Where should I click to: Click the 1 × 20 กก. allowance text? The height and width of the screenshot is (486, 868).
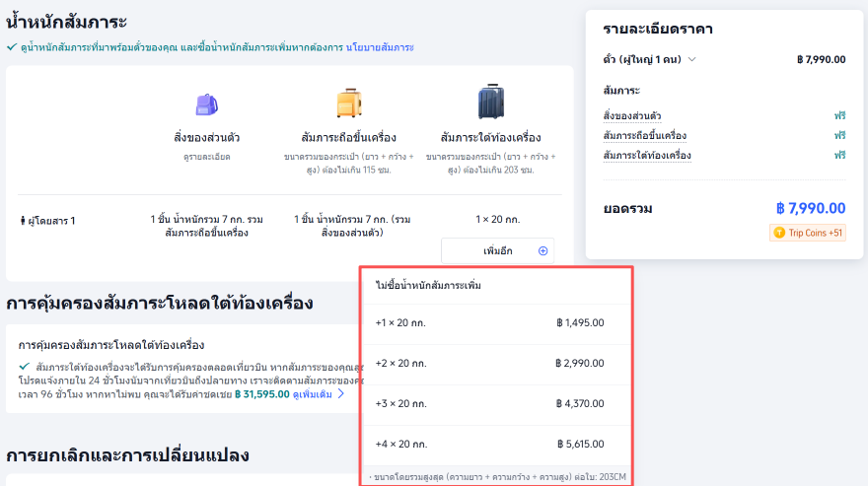tap(498, 219)
